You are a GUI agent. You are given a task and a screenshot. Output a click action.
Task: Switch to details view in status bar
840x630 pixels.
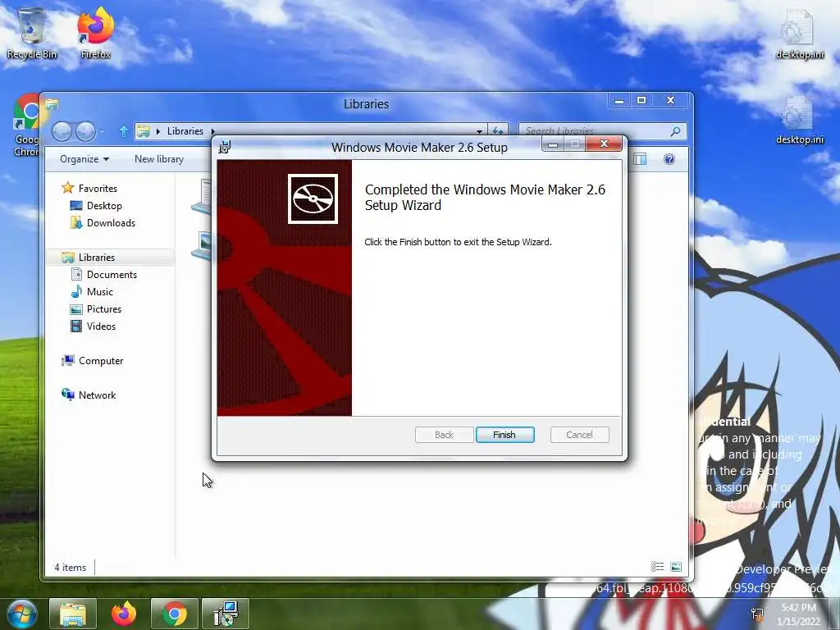point(657,567)
